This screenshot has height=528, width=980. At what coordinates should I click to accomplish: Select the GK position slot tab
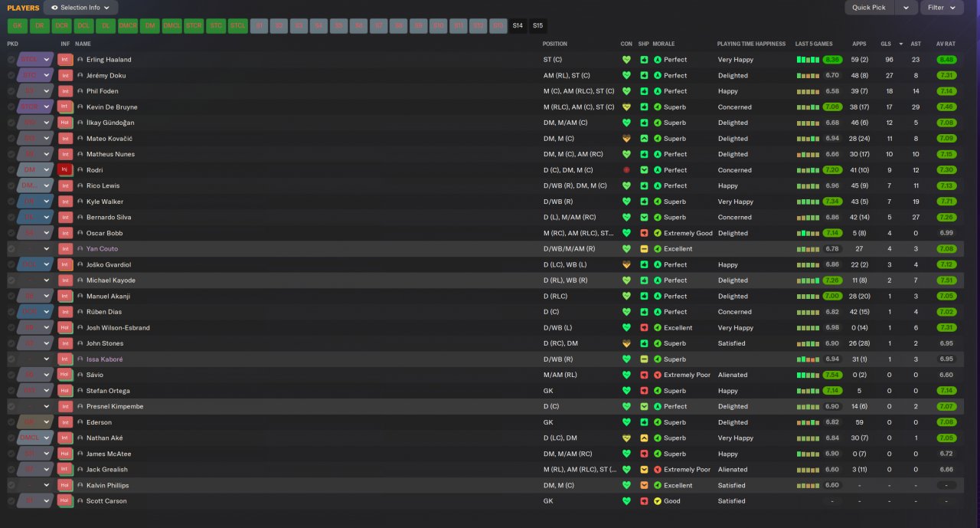(17, 25)
